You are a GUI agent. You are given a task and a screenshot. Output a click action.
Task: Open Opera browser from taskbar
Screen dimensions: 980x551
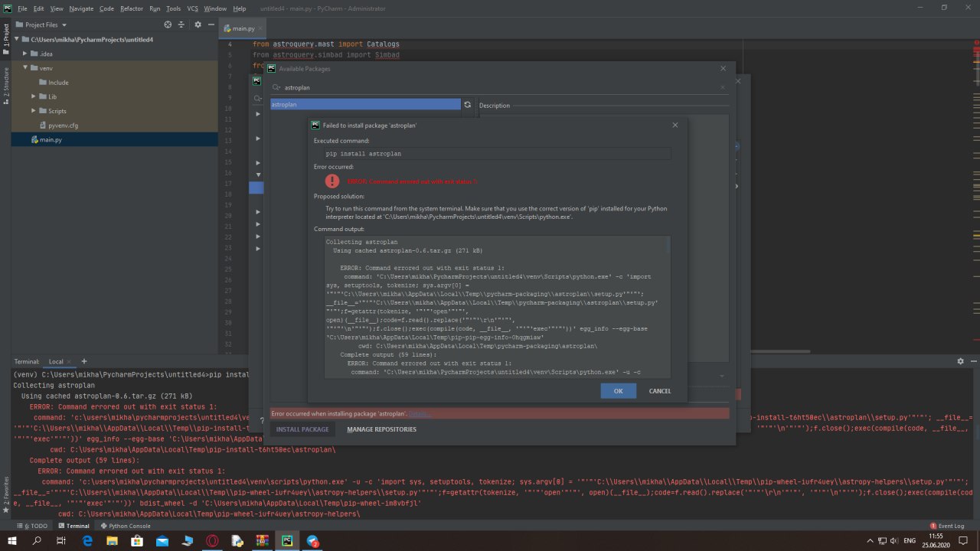coord(212,541)
